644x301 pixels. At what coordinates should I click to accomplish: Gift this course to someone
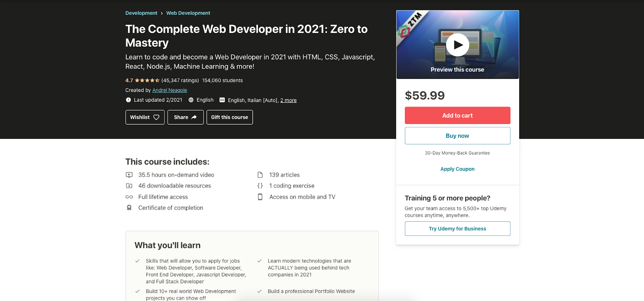229,117
